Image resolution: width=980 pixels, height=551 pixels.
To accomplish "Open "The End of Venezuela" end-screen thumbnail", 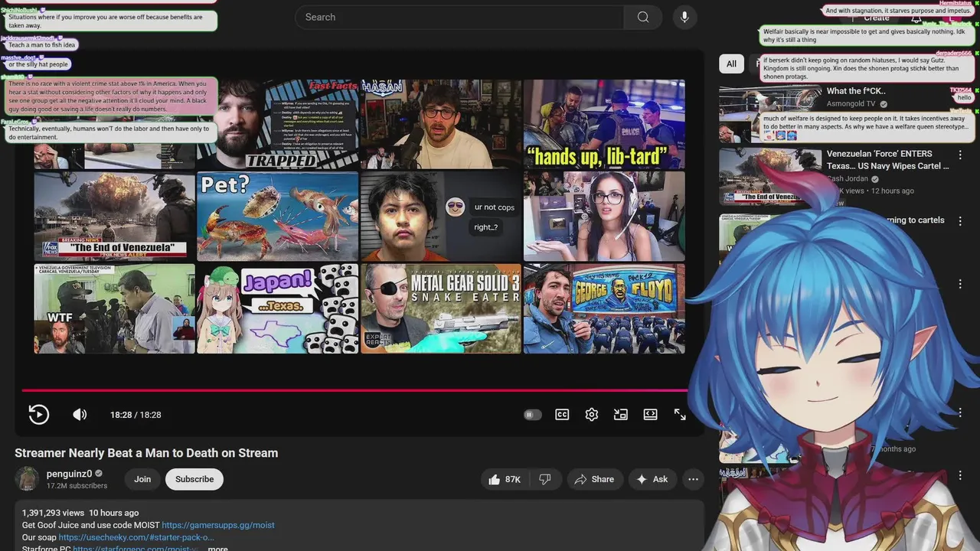I will [x=114, y=217].
